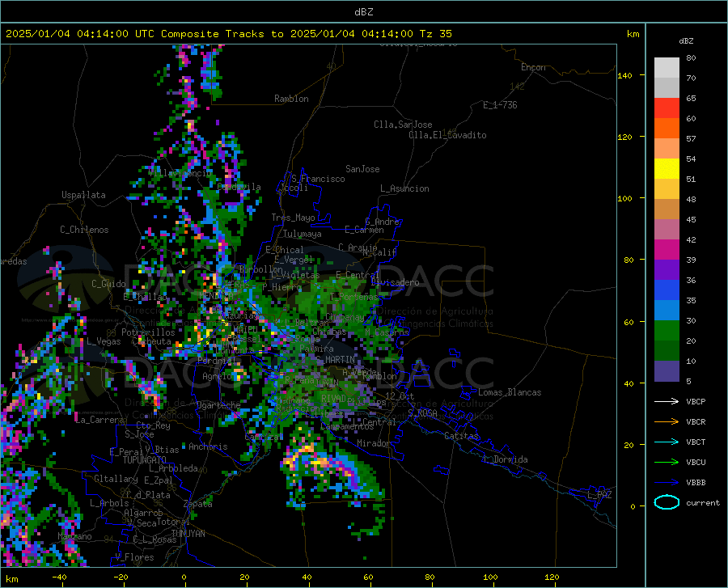Click the dBZ title at top

pyautogui.click(x=363, y=12)
